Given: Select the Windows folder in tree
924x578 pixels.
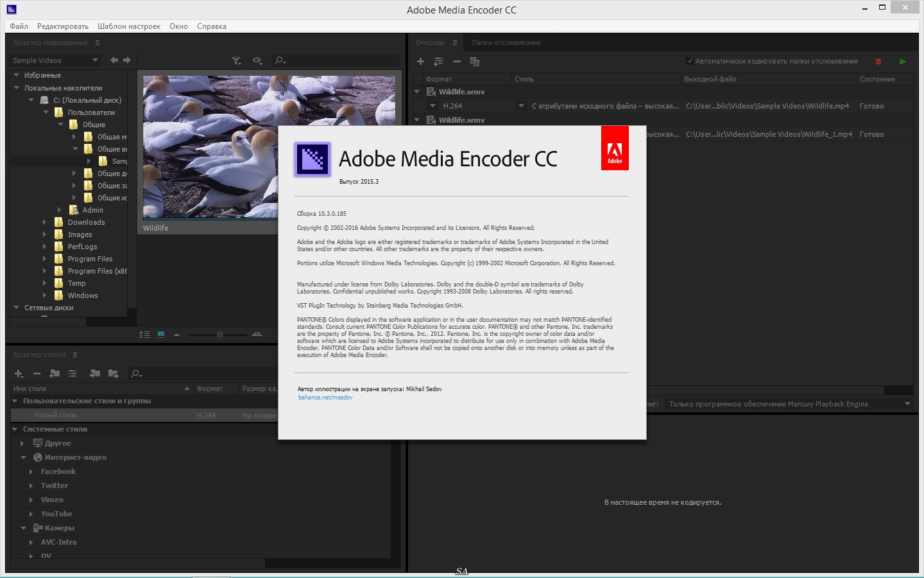Looking at the screenshot, I should coord(83,295).
